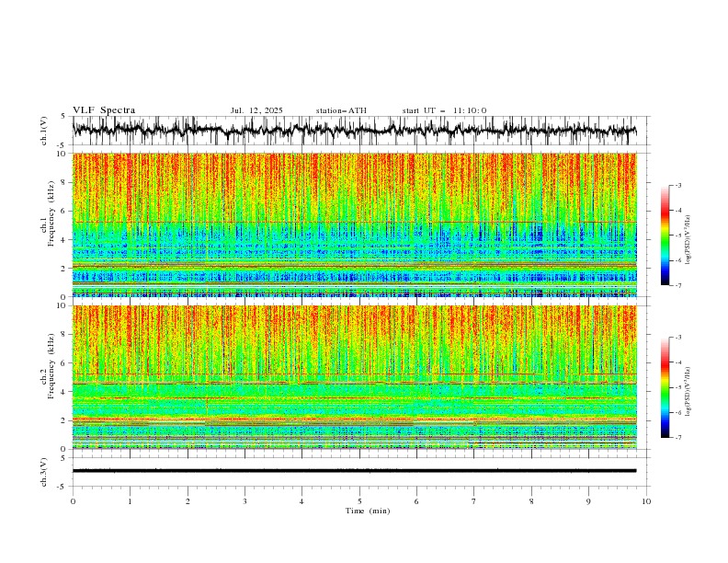The width and height of the screenshot is (728, 563).
Task: Click the "station=ATH" header label
Action: pos(341,110)
